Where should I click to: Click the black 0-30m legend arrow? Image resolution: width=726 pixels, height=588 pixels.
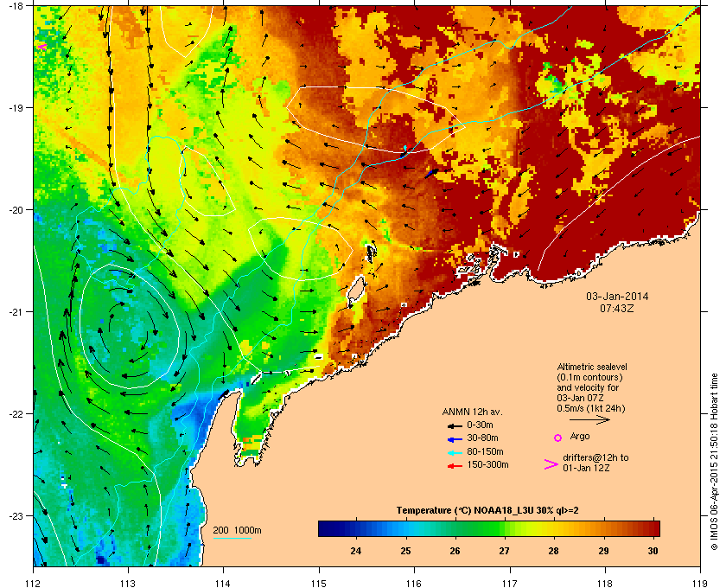455,425
